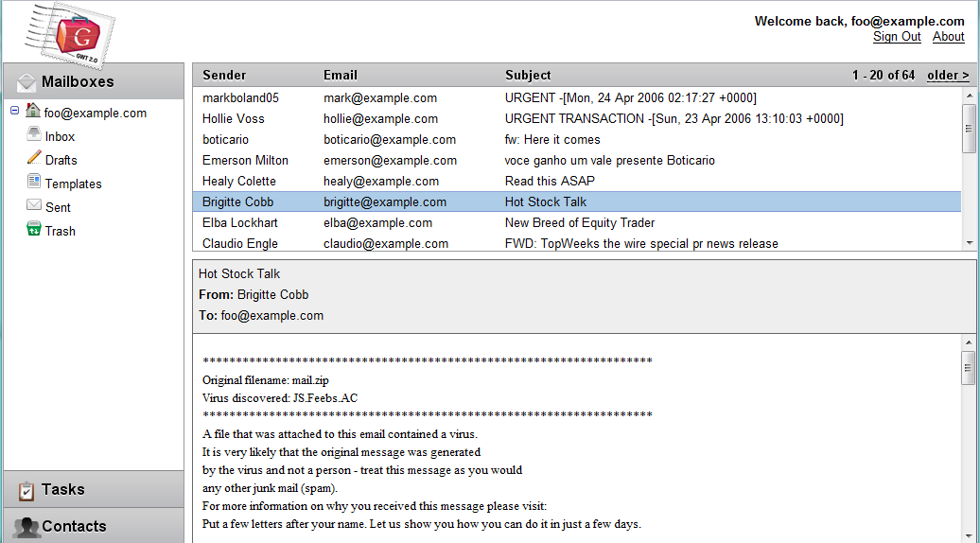
Task: Go to older messages page
Action: tap(948, 75)
